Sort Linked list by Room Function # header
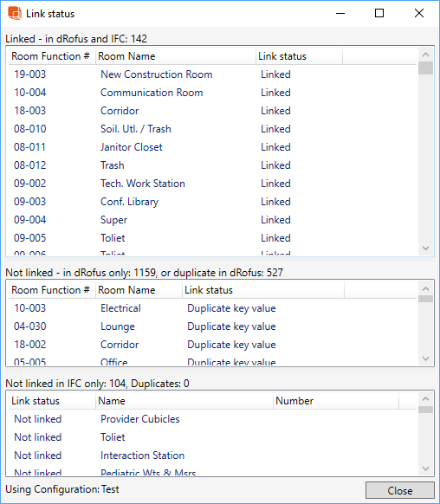 click(x=51, y=56)
